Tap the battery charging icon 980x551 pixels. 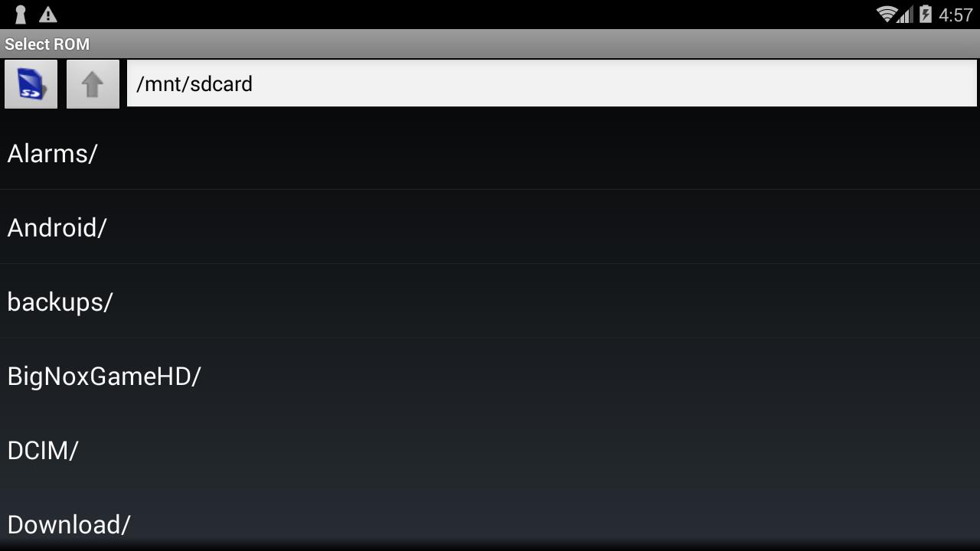pyautogui.click(x=925, y=14)
